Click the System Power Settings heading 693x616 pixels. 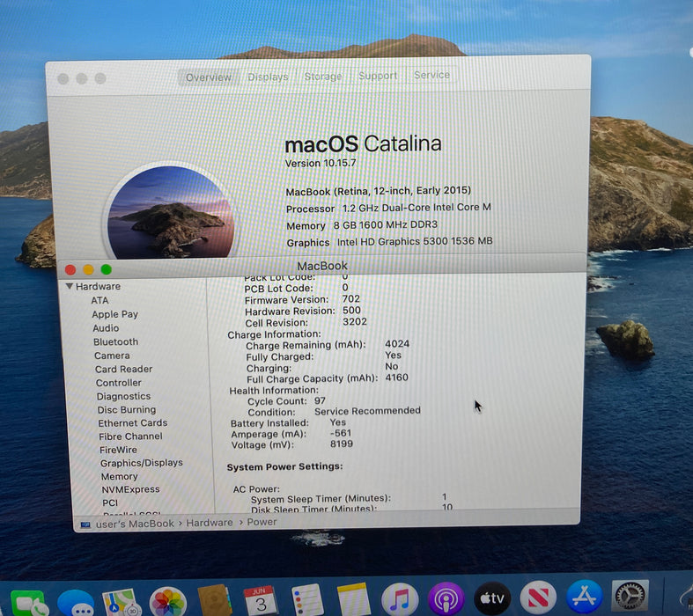coord(284,466)
